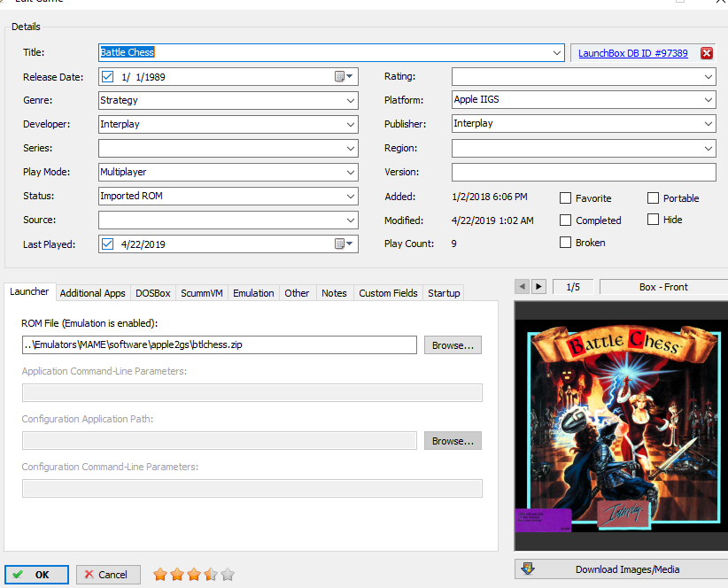728x588 pixels.
Task: Enable the Portable checkbox
Action: pos(653,198)
